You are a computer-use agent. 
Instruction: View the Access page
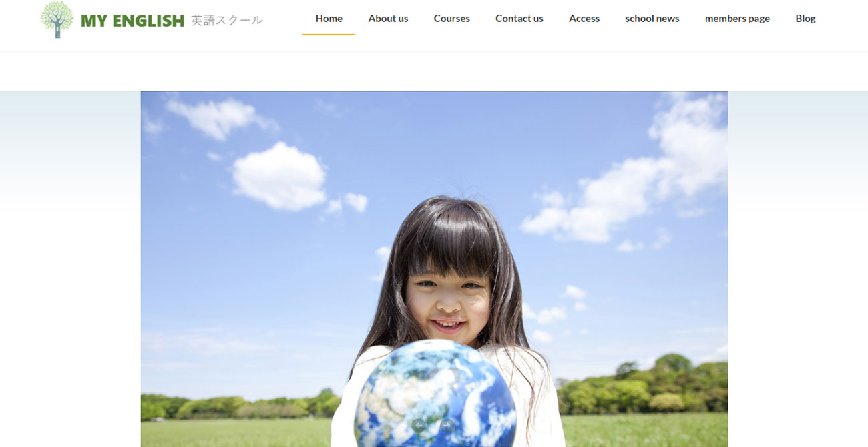tap(584, 18)
